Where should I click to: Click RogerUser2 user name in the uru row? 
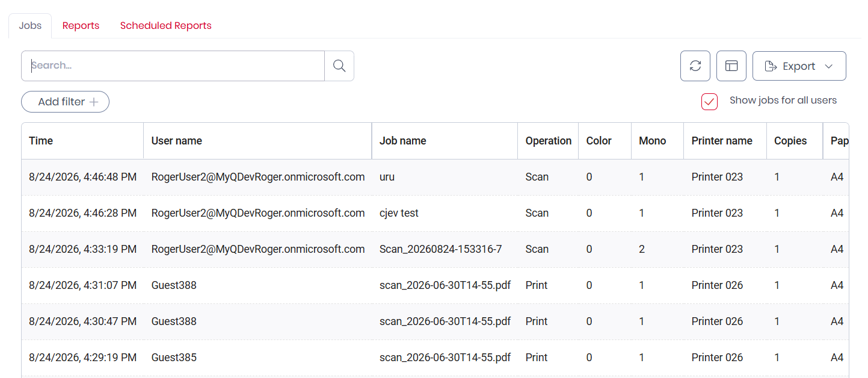[x=258, y=177]
